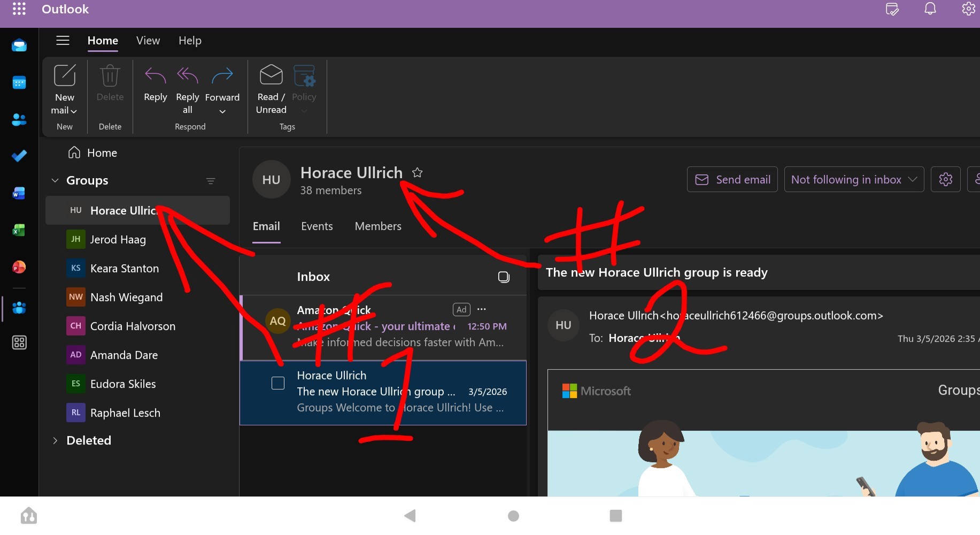Screen dimensions: 980x535
Task: Click the Send email button
Action: tap(732, 179)
